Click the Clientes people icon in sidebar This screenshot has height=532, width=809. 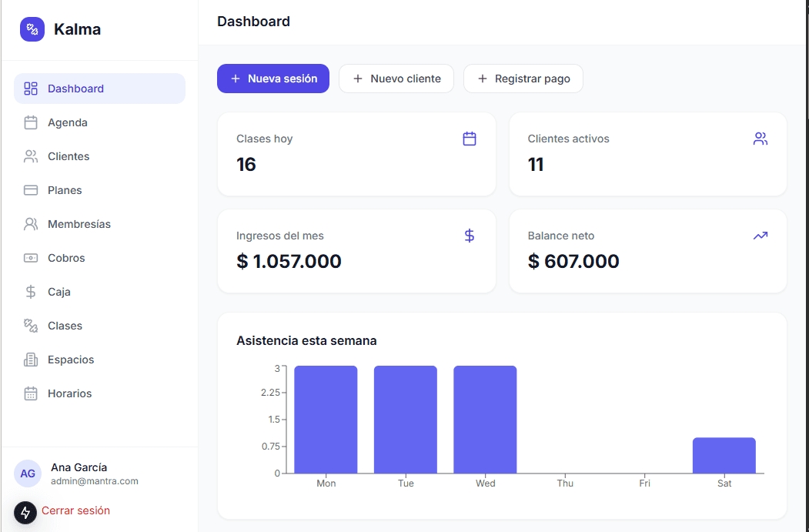pyautogui.click(x=31, y=156)
